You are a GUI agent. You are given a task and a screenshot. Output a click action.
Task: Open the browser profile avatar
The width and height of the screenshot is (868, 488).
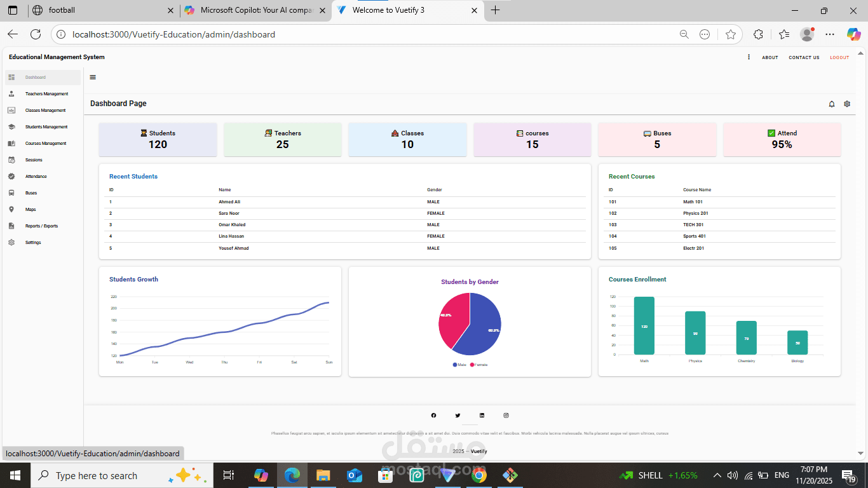coord(807,34)
